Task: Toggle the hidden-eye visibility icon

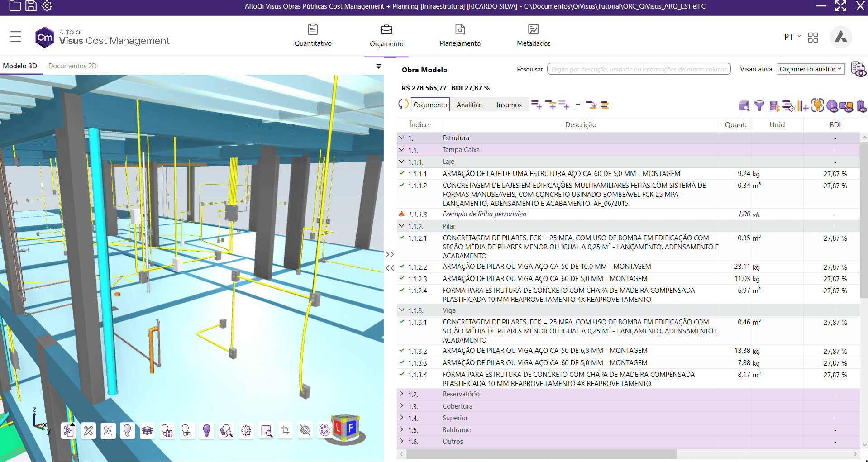Action: [305, 430]
